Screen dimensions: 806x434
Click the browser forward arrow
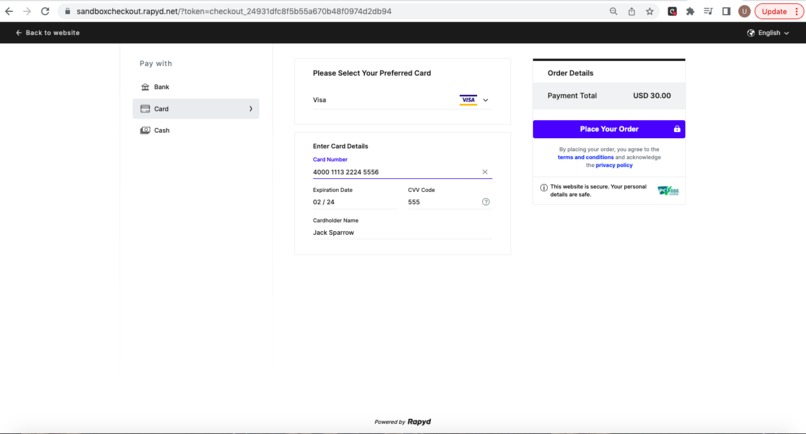27,11
